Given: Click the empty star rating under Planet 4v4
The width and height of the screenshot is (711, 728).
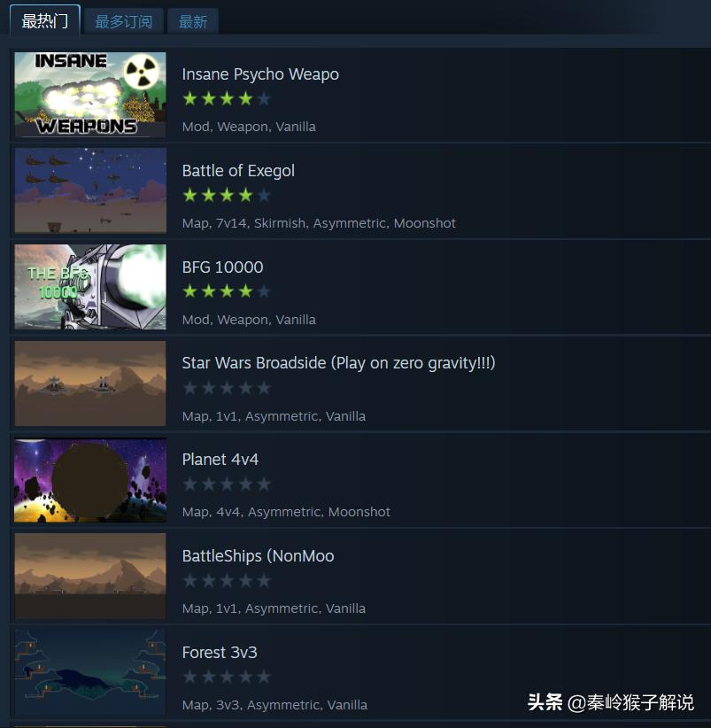Looking at the screenshot, I should point(227,484).
